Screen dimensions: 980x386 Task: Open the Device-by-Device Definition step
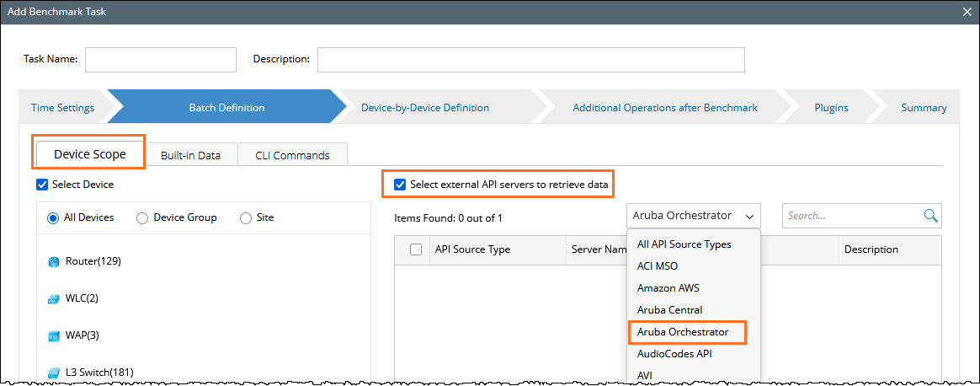click(x=425, y=108)
